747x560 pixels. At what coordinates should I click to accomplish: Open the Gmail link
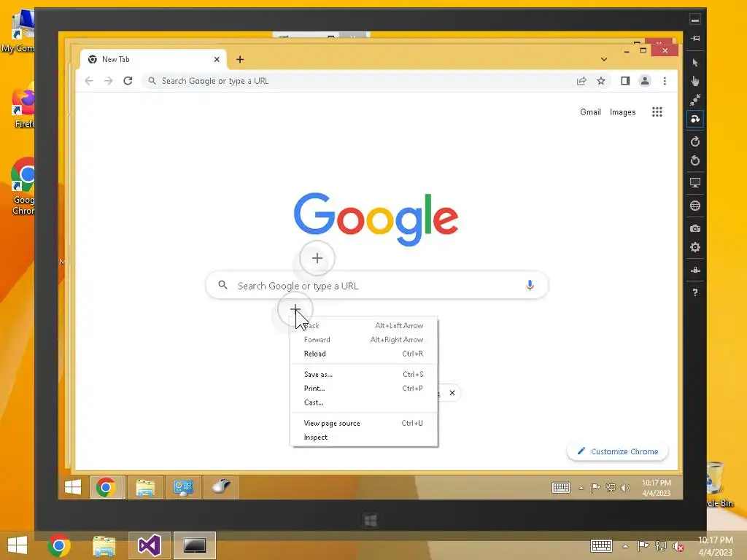tap(590, 112)
